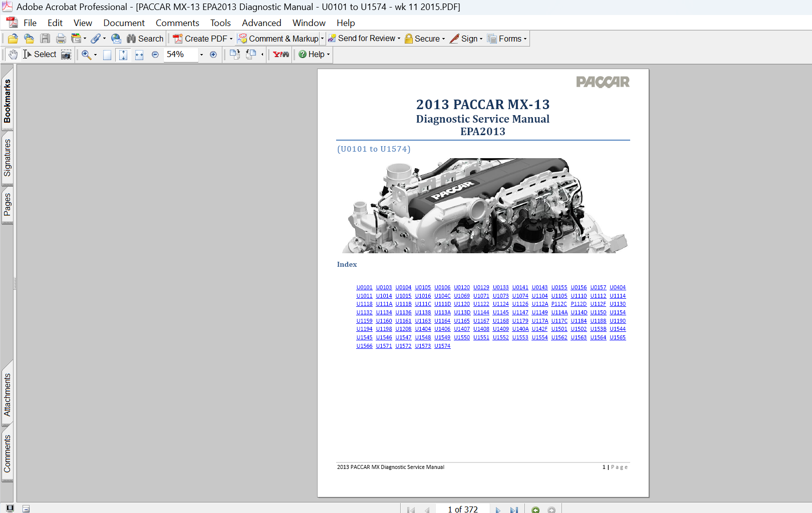This screenshot has width=812, height=513.
Task: Click the Attach file paperclip icon
Action: pos(95,39)
